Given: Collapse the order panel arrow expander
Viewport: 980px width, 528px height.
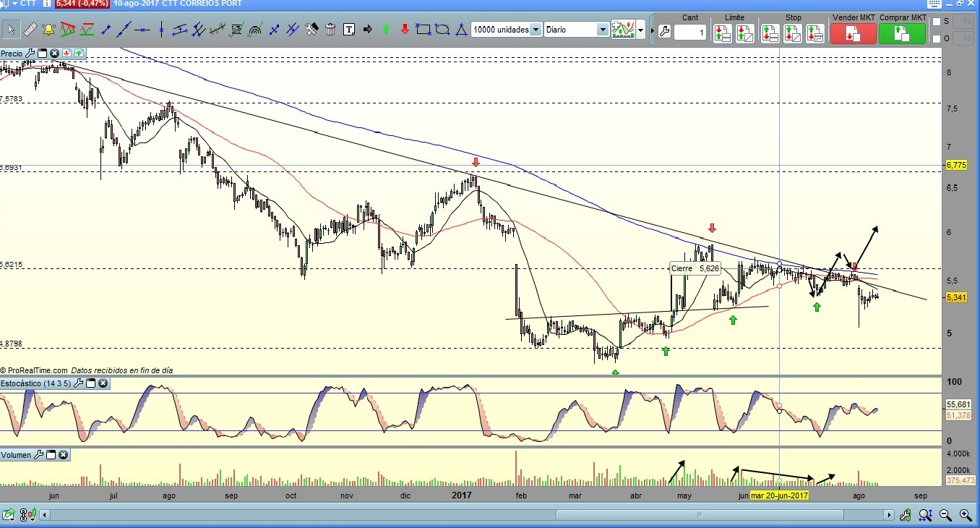Looking at the screenshot, I should point(652,32).
